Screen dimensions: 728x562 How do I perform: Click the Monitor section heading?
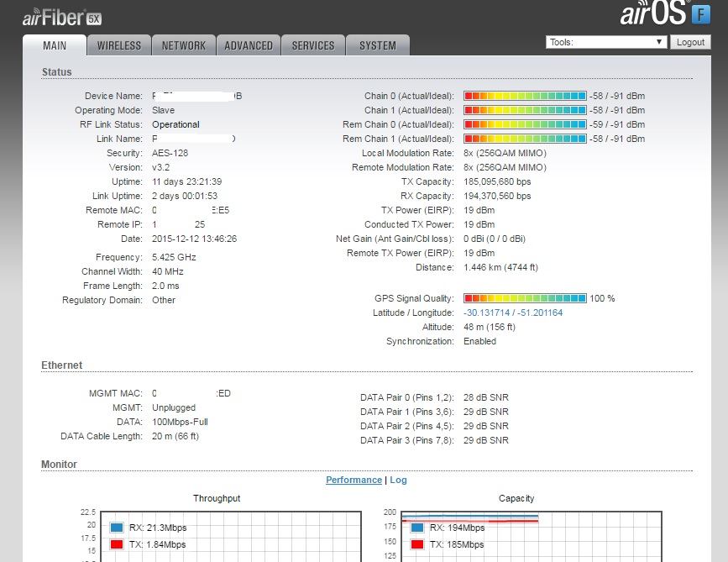pos(59,464)
